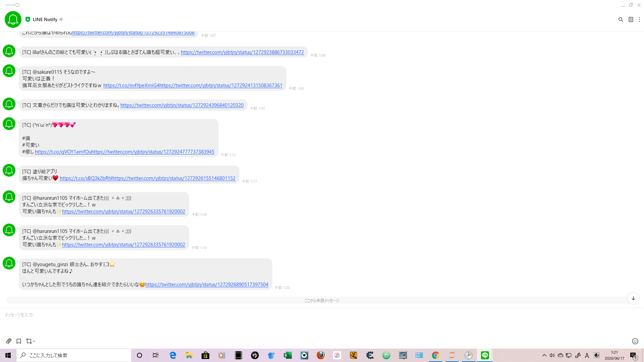Click the attach file paperclip icon
The height and width of the screenshot is (362, 644).
pyautogui.click(x=9, y=341)
